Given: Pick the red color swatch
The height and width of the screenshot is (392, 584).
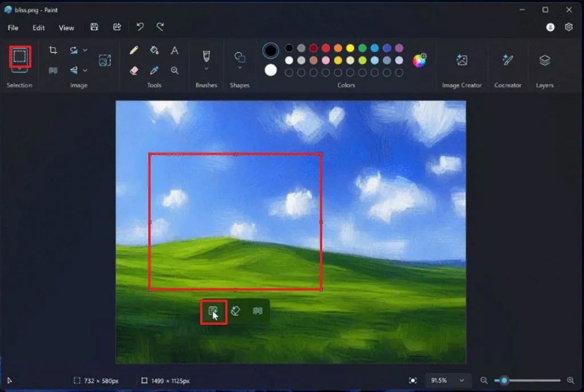Looking at the screenshot, I should point(326,48).
